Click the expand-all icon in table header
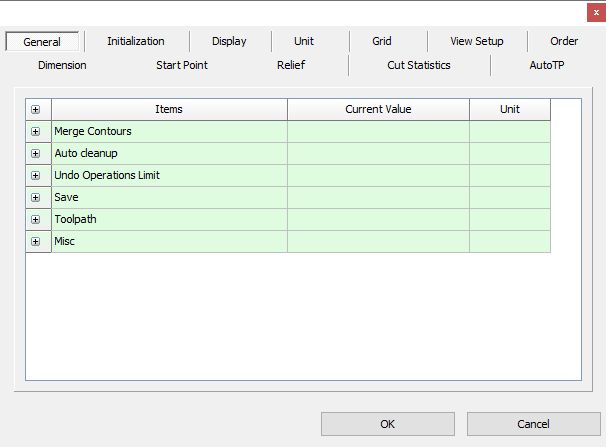606x447 pixels. click(36, 109)
